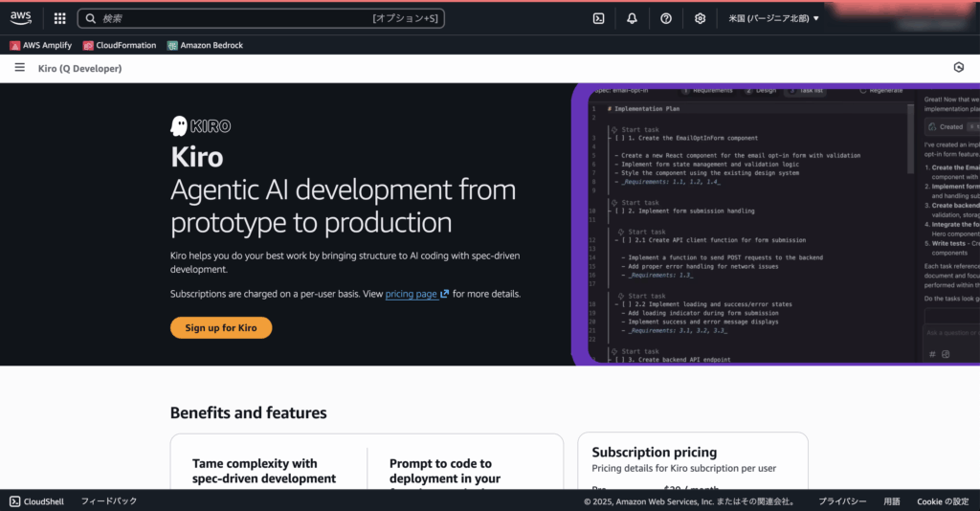980x511 pixels.
Task: Click the AWS logo home icon
Action: (21, 18)
